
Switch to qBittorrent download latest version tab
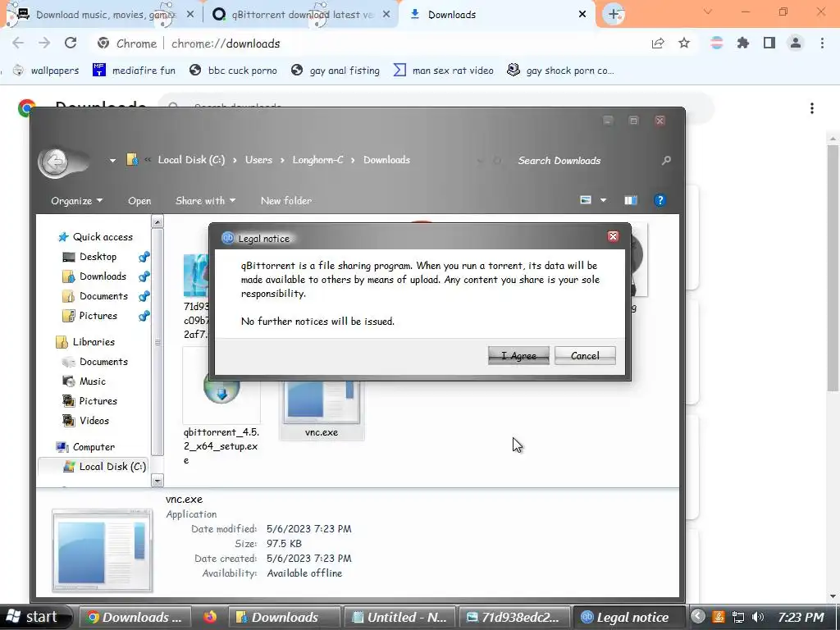point(302,15)
